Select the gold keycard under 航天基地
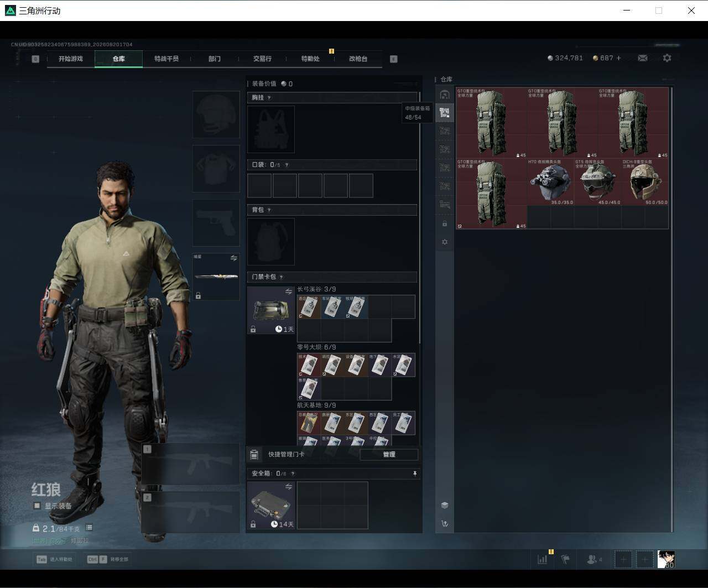Viewport: 708px width, 588px height. coord(309,423)
